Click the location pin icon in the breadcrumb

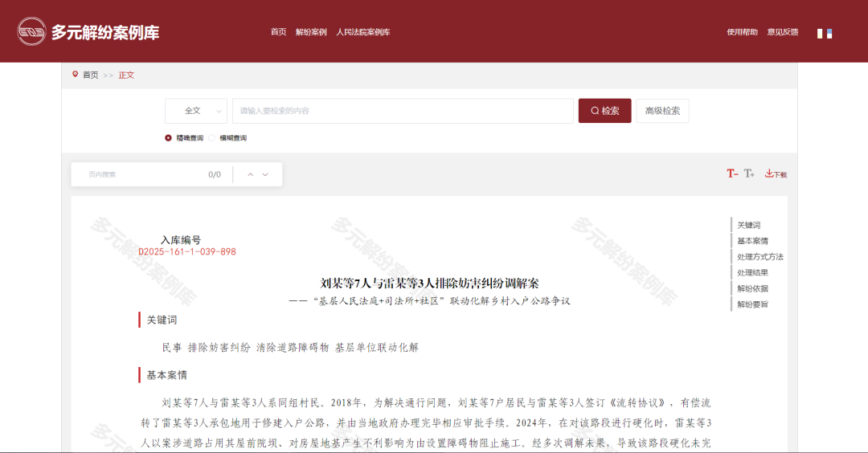[76, 75]
